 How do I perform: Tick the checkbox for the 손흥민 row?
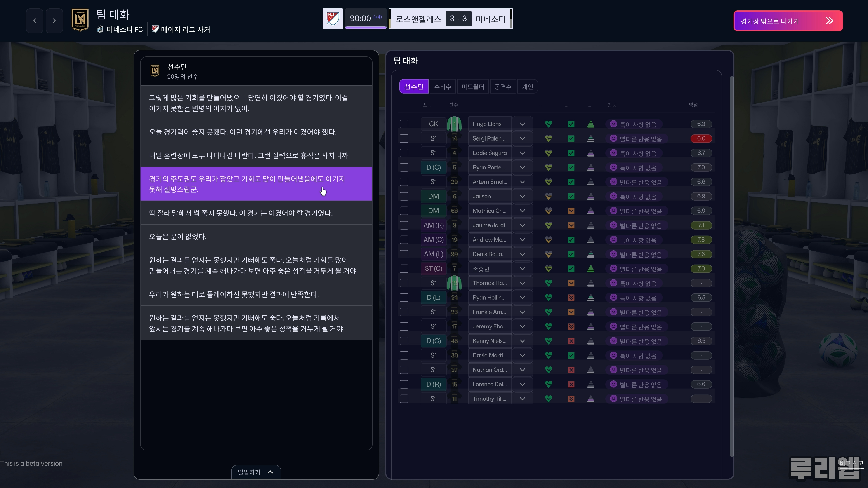[404, 269]
